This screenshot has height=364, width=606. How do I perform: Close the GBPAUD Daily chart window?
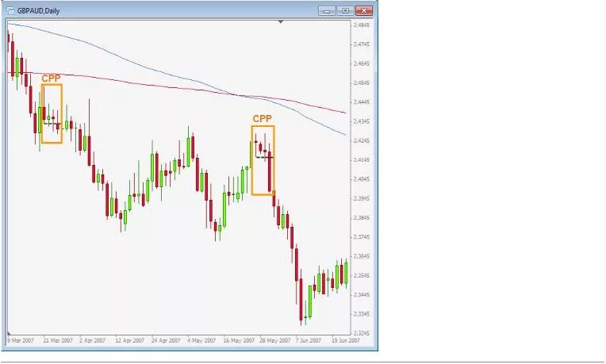[x=363, y=11]
